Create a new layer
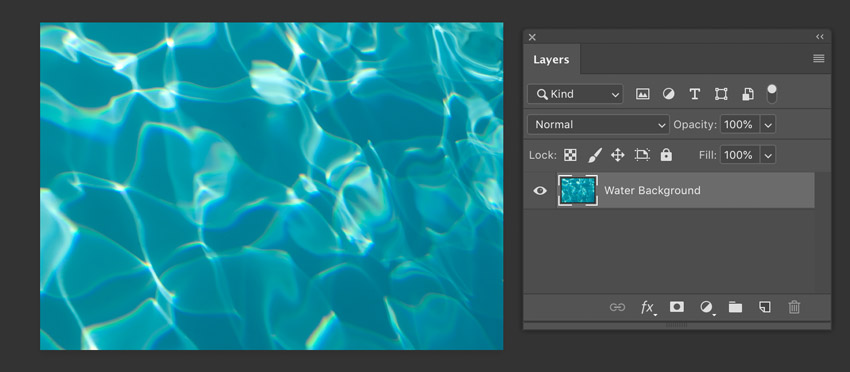This screenshot has height=372, width=850. (x=764, y=307)
